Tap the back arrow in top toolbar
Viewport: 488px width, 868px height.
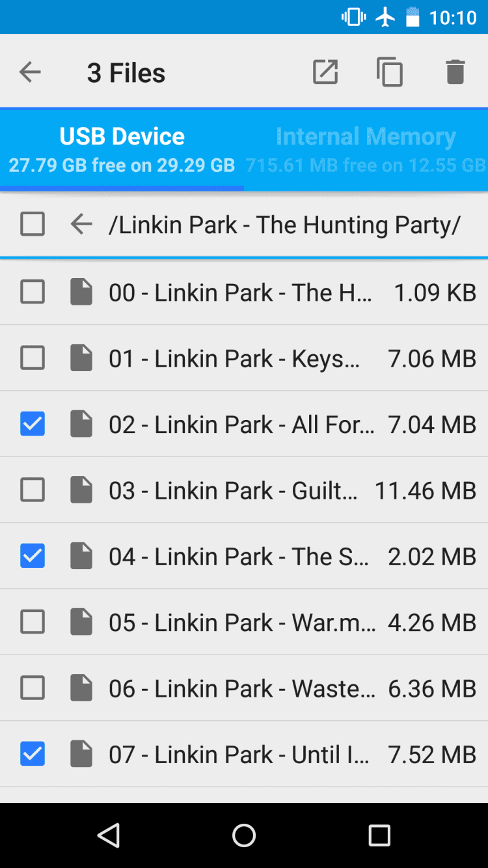pos(30,72)
